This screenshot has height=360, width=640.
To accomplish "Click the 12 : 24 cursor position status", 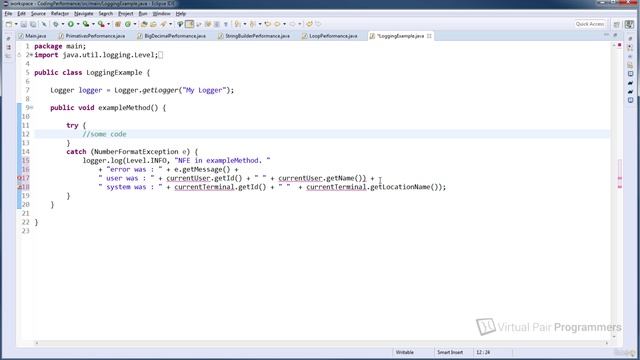I will click(483, 352).
